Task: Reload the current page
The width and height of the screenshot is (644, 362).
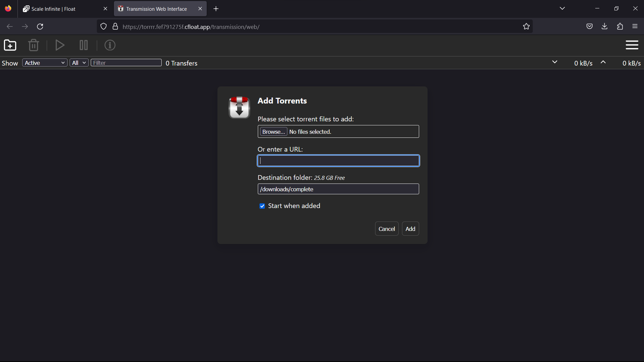Action: 40,27
